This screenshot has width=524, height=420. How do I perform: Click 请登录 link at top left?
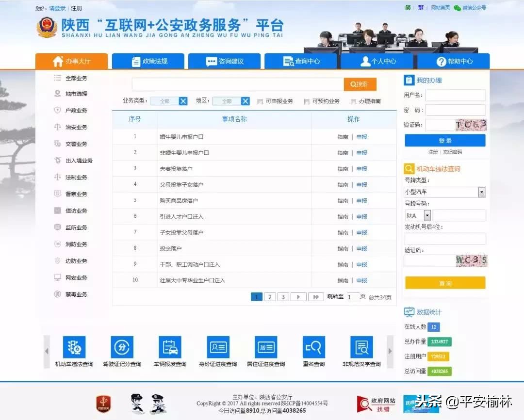tap(57, 8)
